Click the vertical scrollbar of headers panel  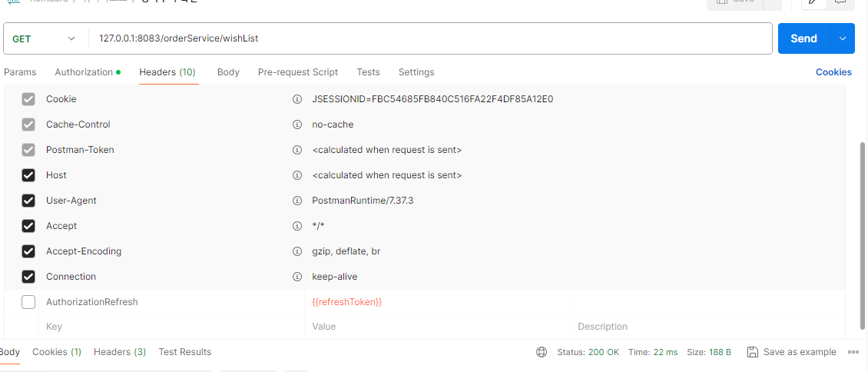863,235
